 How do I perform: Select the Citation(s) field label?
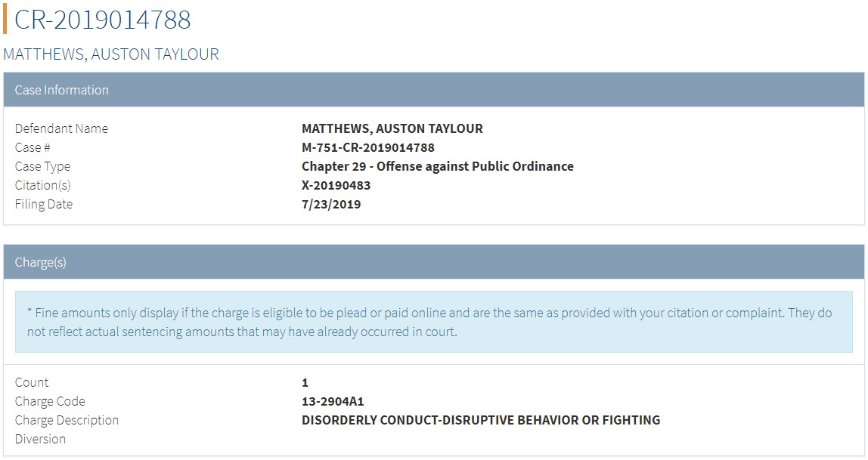tap(42, 185)
